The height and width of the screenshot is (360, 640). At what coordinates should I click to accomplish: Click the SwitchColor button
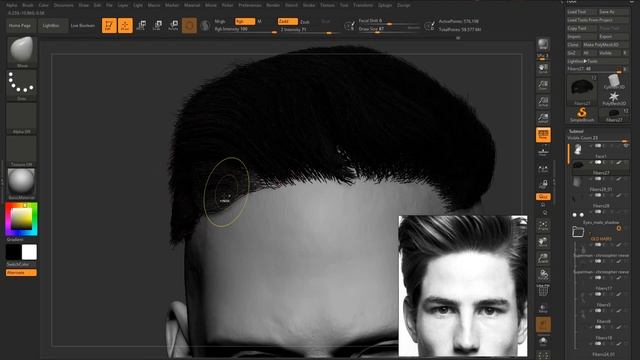pyautogui.click(x=18, y=264)
